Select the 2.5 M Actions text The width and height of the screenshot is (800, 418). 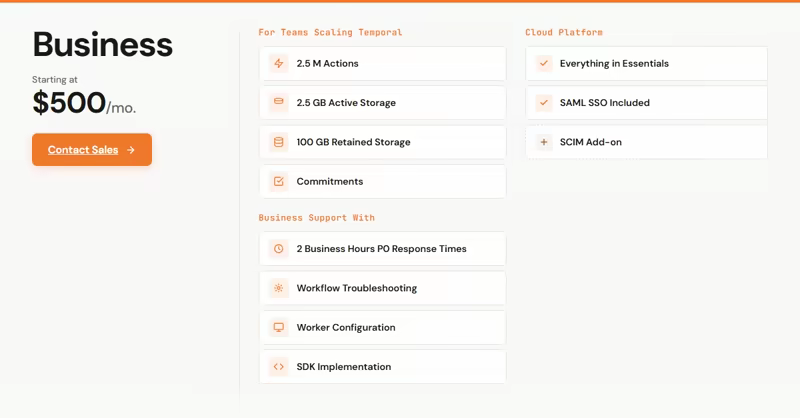(328, 63)
